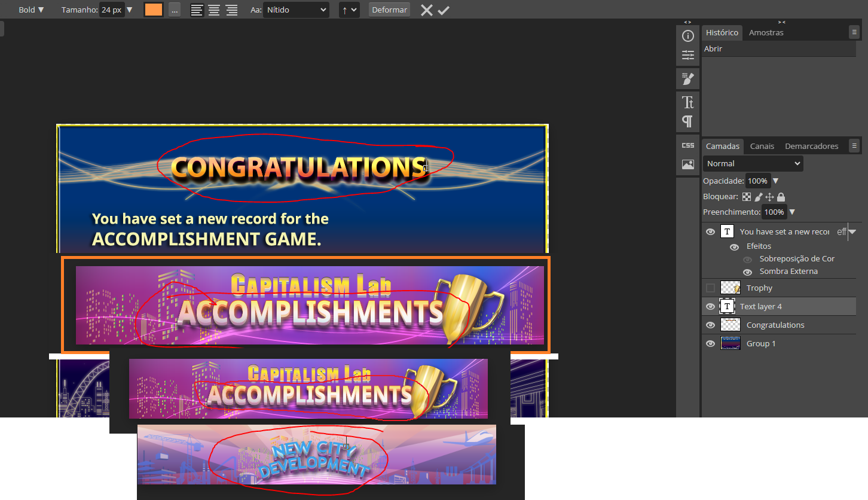Switch to the Amostras tab
The width and height of the screenshot is (868, 500).
pos(766,32)
